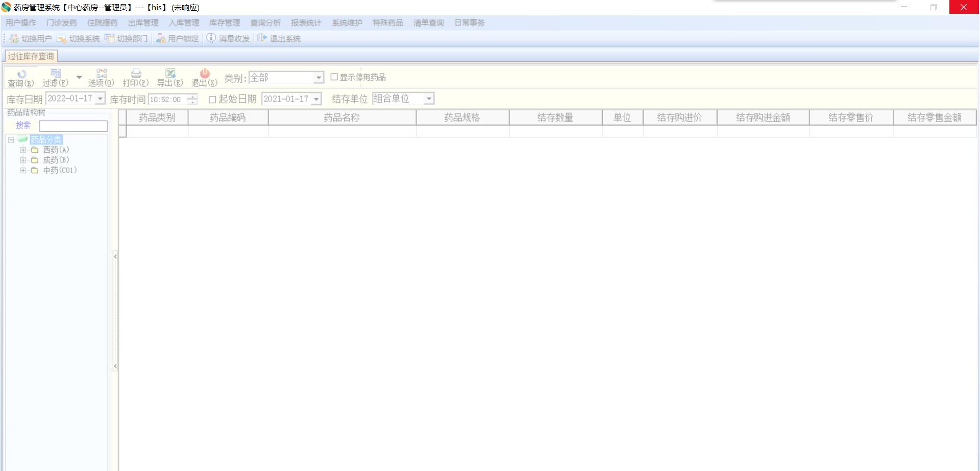Click the 切换系统 switch system icon

[x=62, y=38]
